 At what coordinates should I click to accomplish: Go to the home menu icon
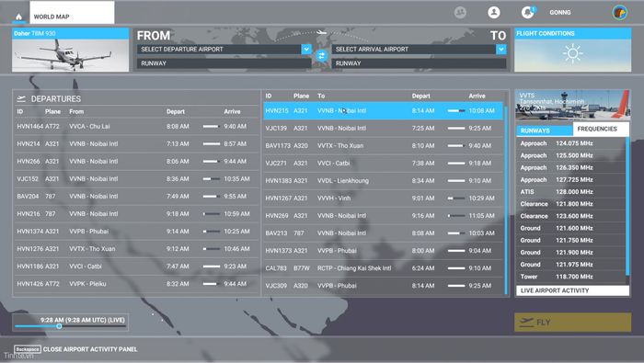[18, 17]
